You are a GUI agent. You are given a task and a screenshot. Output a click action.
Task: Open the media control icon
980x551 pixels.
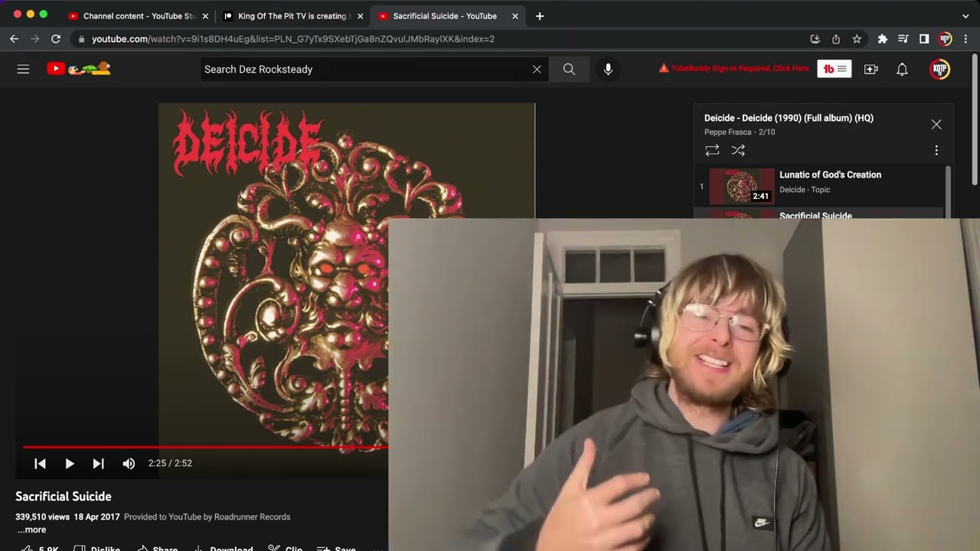click(903, 39)
